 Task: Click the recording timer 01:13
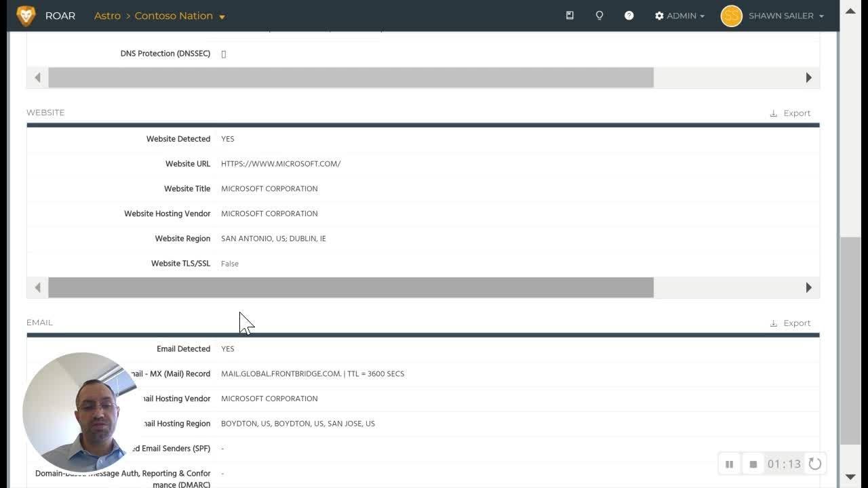[x=785, y=464]
